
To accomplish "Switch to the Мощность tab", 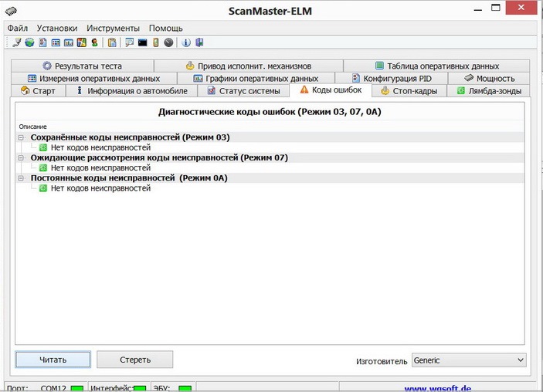I will (x=489, y=79).
